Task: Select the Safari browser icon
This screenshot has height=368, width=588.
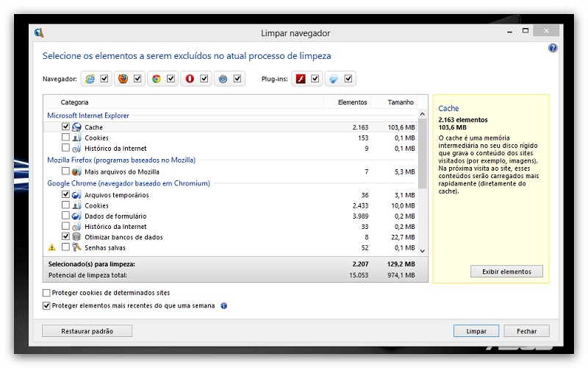Action: (223, 79)
